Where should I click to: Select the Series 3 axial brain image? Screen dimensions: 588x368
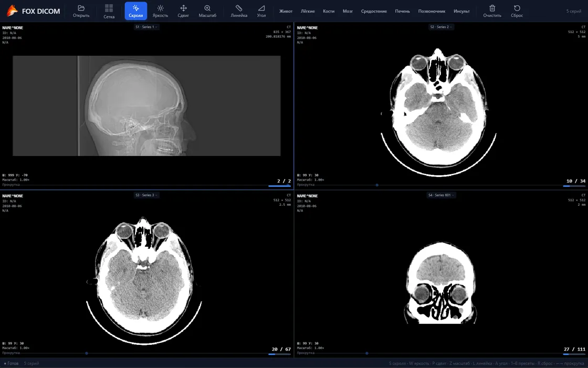pyautogui.click(x=144, y=281)
